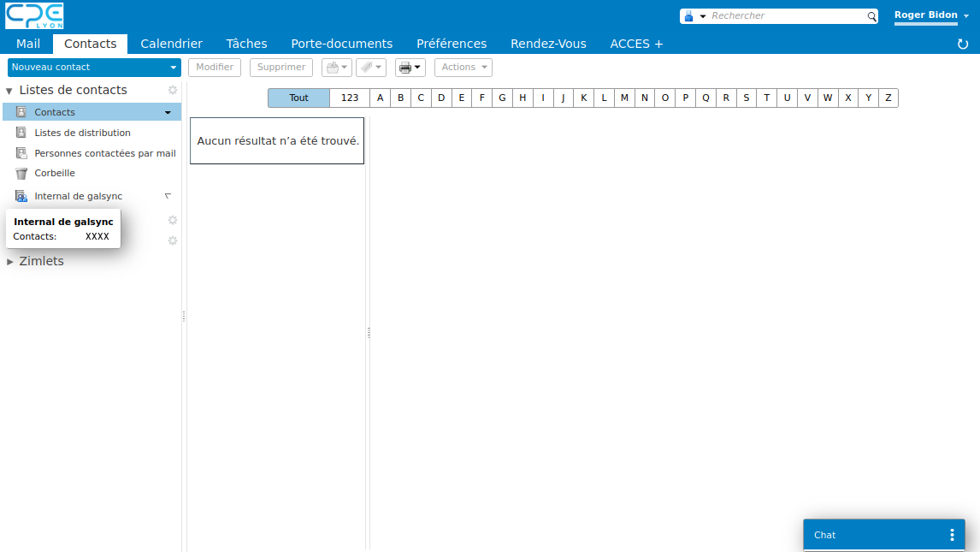Select the Contacts tab
This screenshot has width=980, height=552.
click(x=90, y=44)
